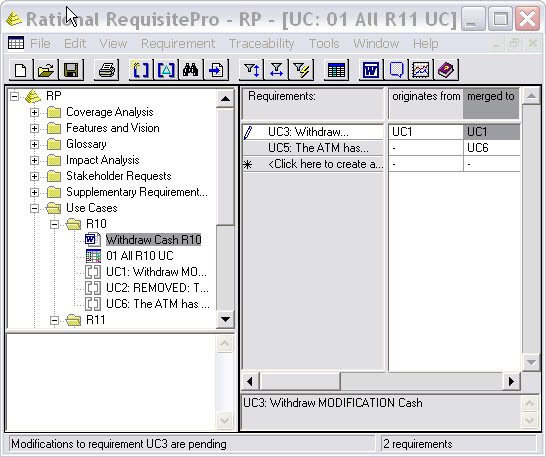Screen dimensions: 546x457
Task: Click the horizontal scrollbar right arrow
Action: click(511, 381)
